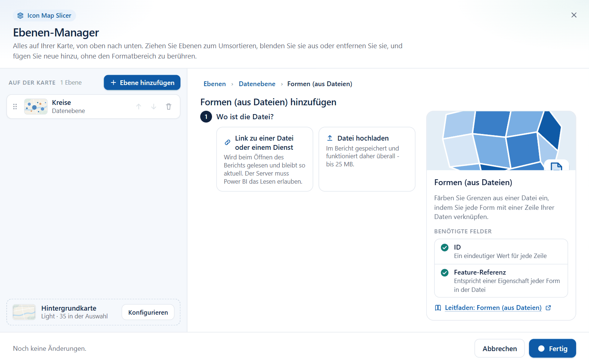This screenshot has height=364, width=589.
Task: Click the shapes map preview image
Action: coord(501,141)
